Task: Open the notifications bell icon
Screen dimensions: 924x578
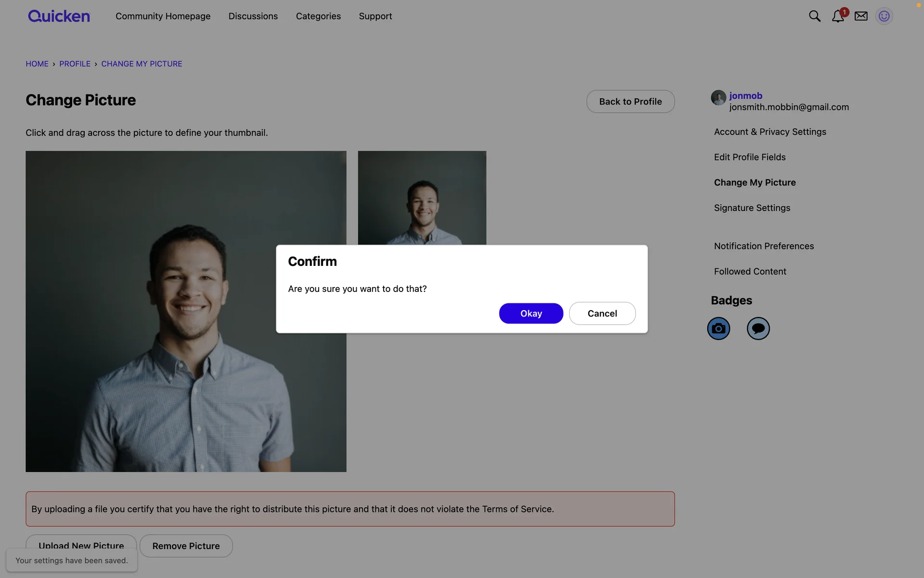Action: tap(837, 16)
